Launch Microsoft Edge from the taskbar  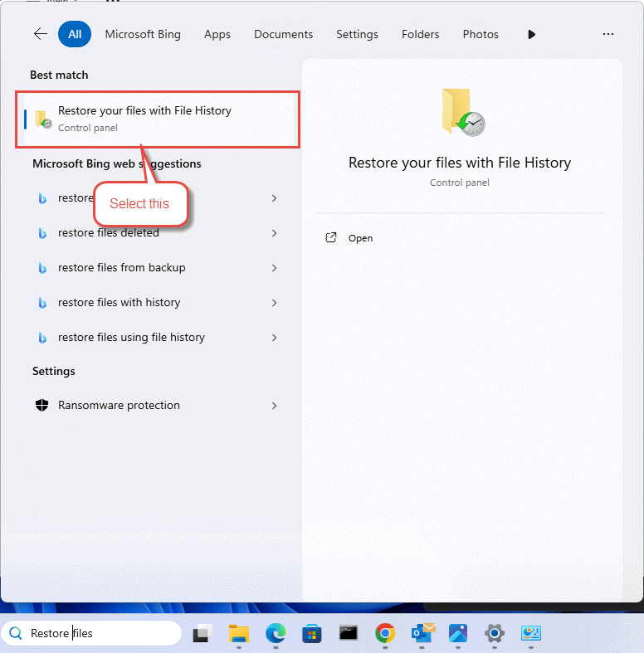tap(276, 633)
